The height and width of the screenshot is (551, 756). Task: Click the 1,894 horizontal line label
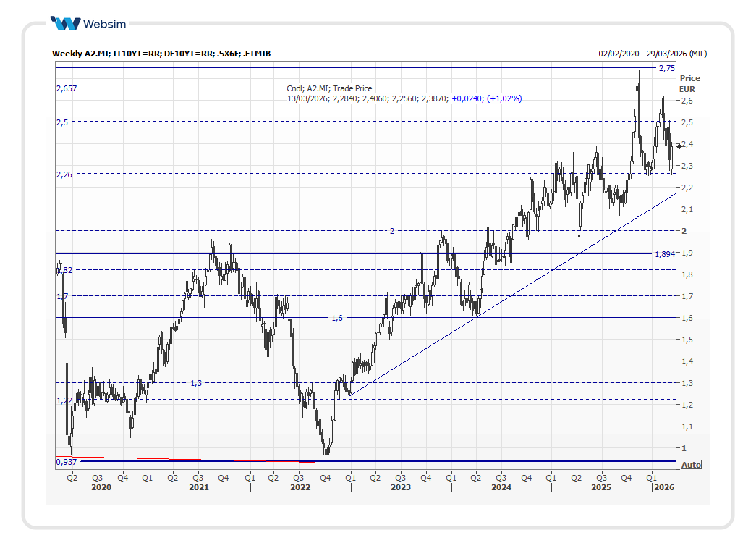(664, 254)
